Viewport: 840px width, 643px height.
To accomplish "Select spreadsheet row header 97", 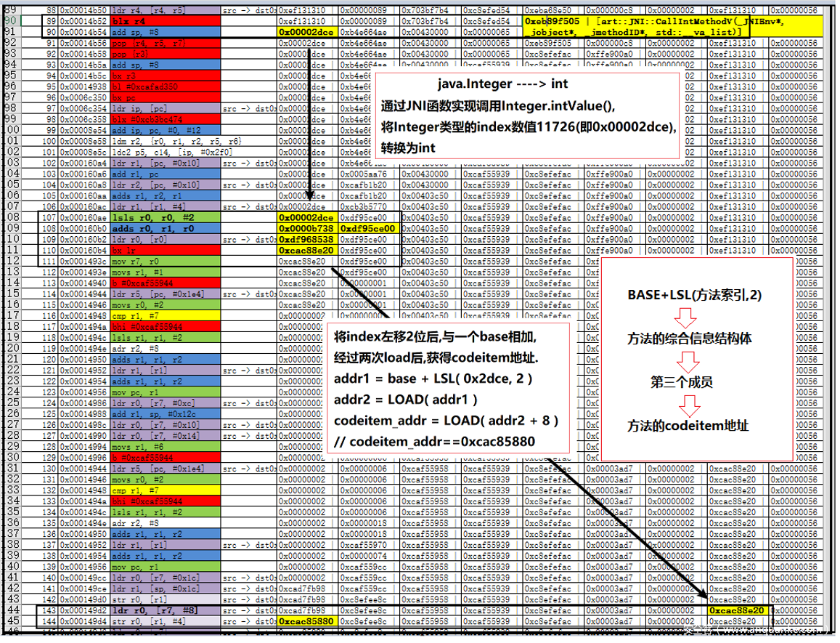I will click(x=11, y=97).
